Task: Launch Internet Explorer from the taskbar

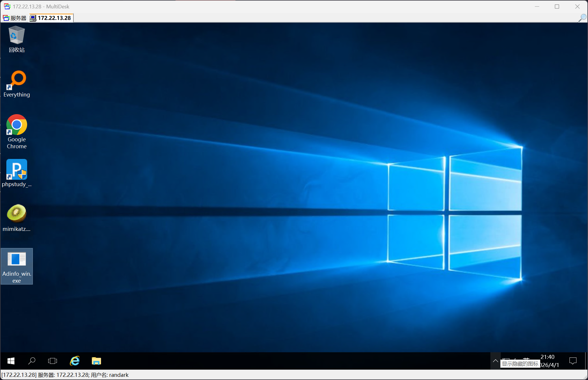Action: pyautogui.click(x=75, y=361)
